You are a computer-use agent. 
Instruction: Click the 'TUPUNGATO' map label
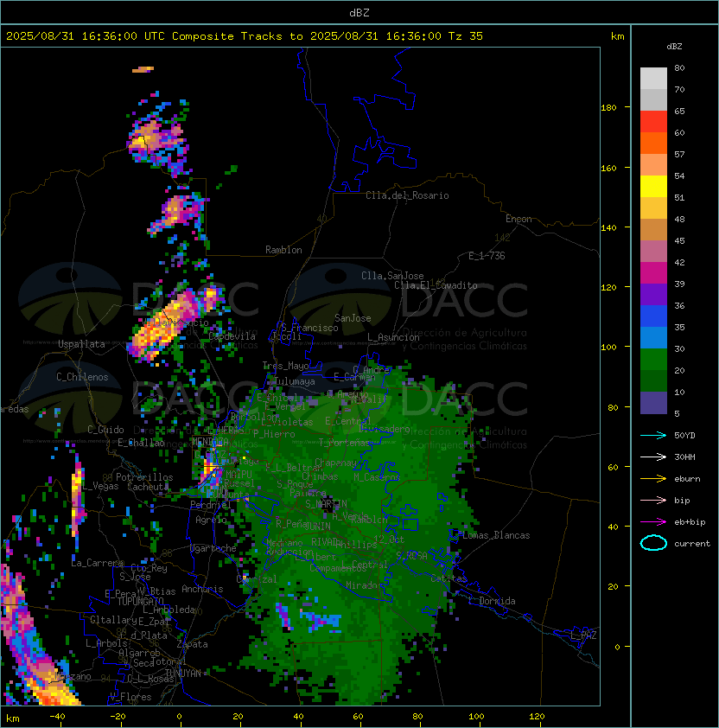click(140, 601)
